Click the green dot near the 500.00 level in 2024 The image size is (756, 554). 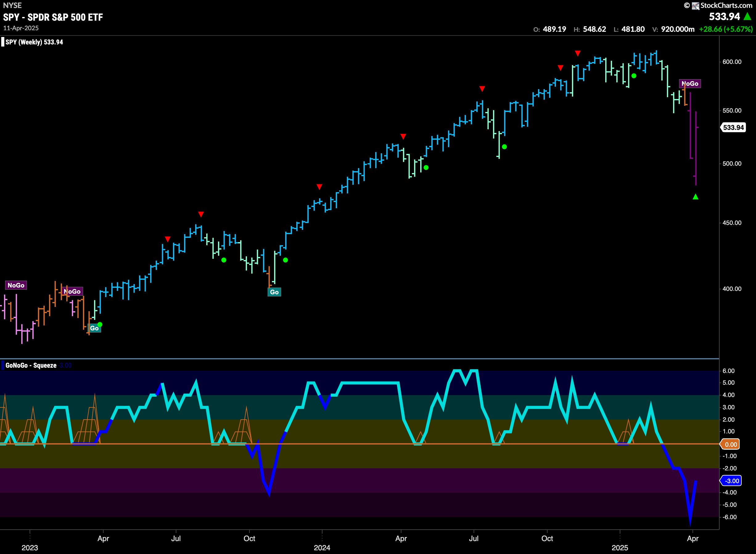426,167
